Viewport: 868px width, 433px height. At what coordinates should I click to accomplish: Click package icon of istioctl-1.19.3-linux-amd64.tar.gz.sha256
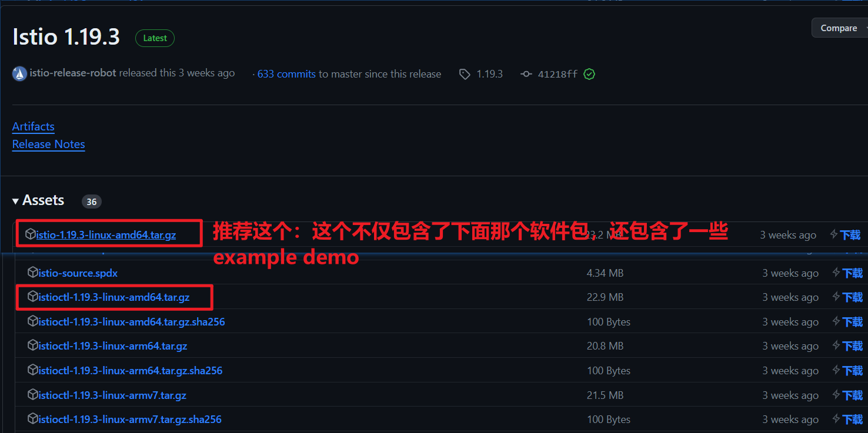pyautogui.click(x=33, y=321)
